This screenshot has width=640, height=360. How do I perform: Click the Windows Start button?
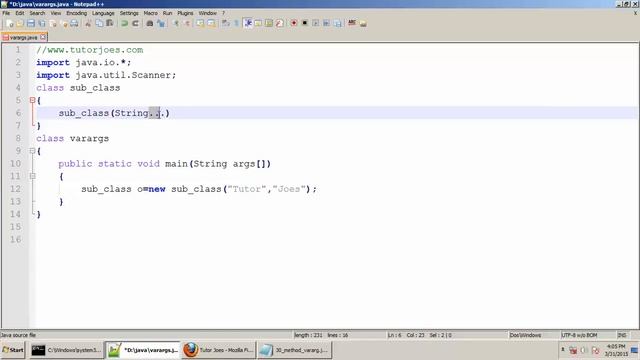[13, 350]
